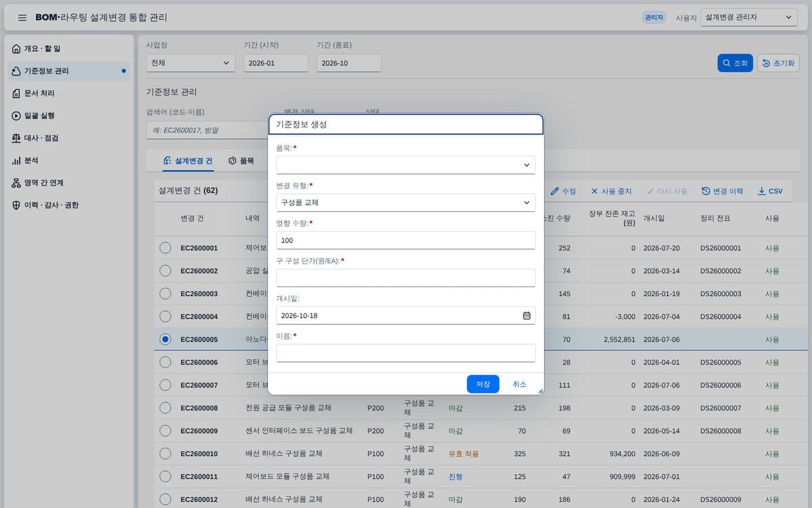Click the 저장 button in dialog
Image resolution: width=812 pixels, height=508 pixels.
click(x=483, y=384)
